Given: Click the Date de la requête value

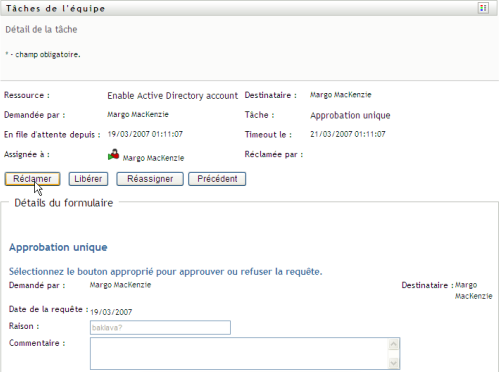Looking at the screenshot, I should tap(111, 312).
